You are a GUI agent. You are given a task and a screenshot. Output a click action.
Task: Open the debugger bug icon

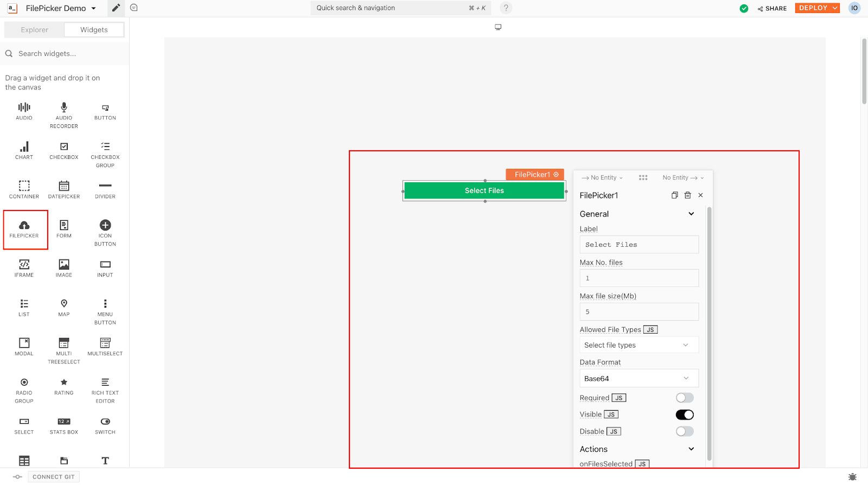[852, 477]
